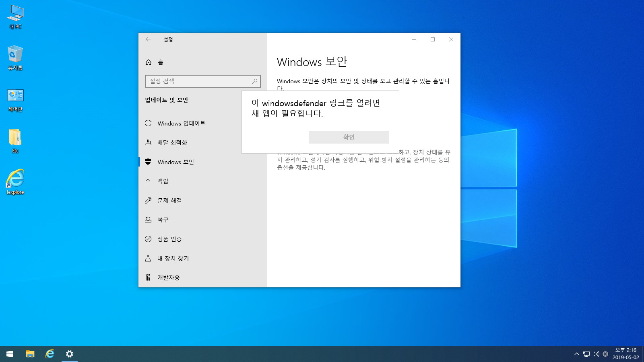Select the 내 장치 찾기 icon
This screenshot has height=362, width=644.
pos(148,258)
